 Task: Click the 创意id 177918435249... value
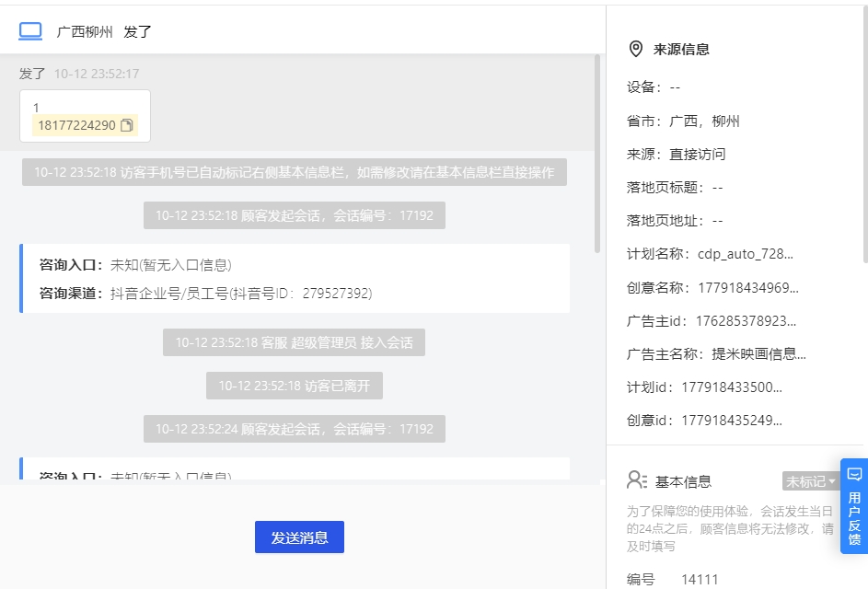732,421
